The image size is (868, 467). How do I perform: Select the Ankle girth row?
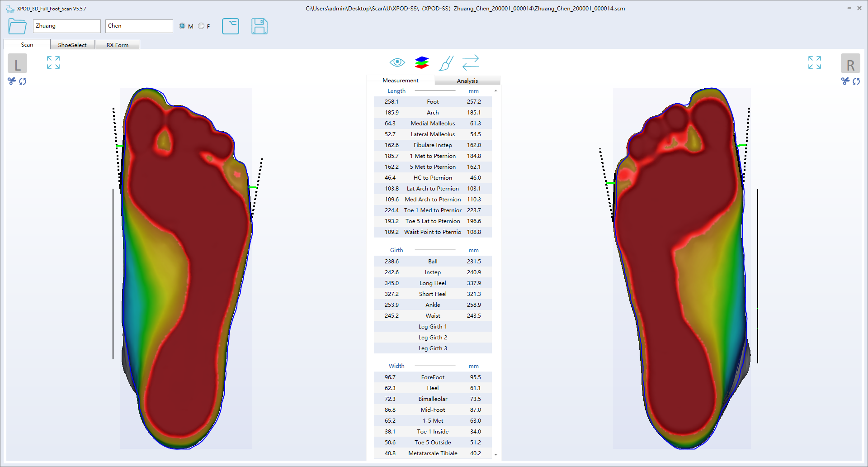(433, 305)
